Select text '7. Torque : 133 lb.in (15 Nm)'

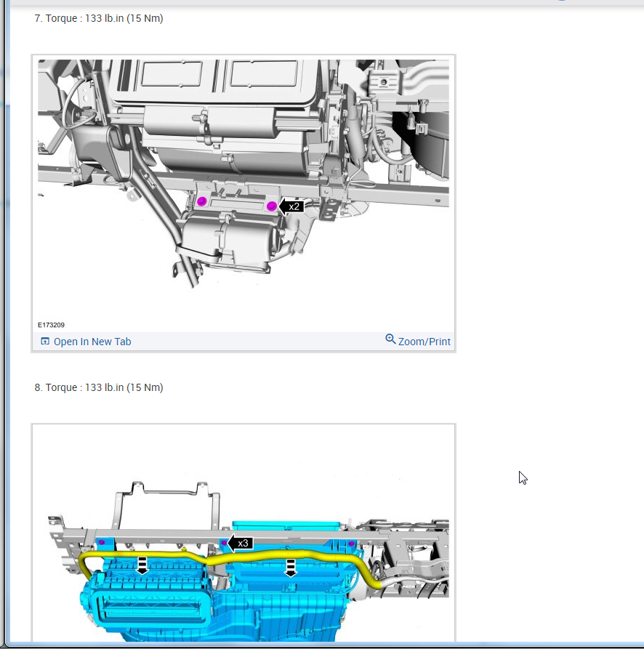(99, 19)
